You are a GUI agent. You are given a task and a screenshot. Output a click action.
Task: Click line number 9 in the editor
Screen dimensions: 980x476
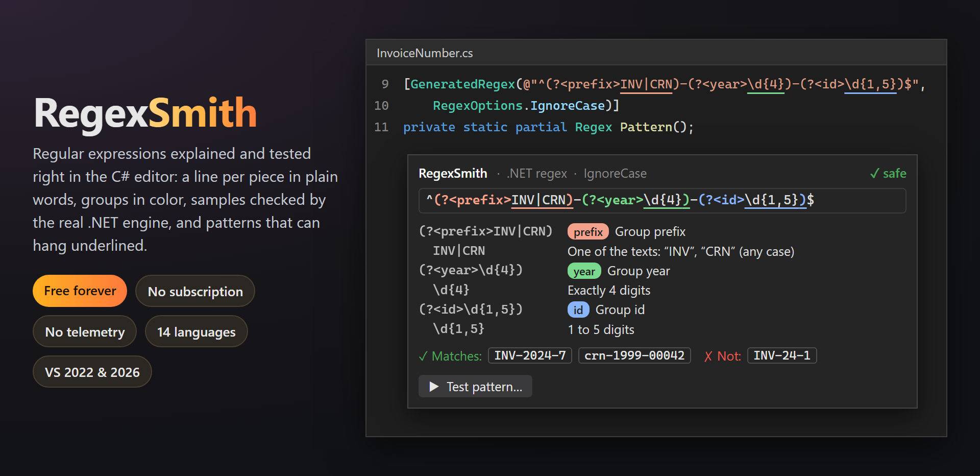385,84
